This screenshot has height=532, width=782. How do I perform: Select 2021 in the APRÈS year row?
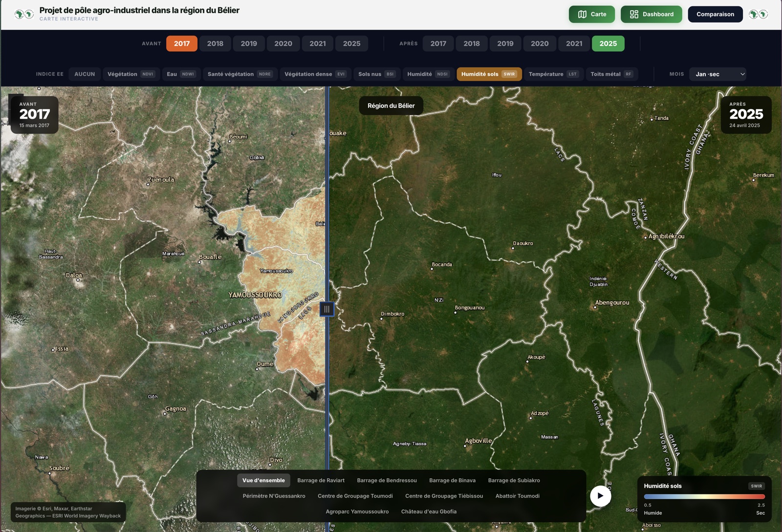point(574,43)
